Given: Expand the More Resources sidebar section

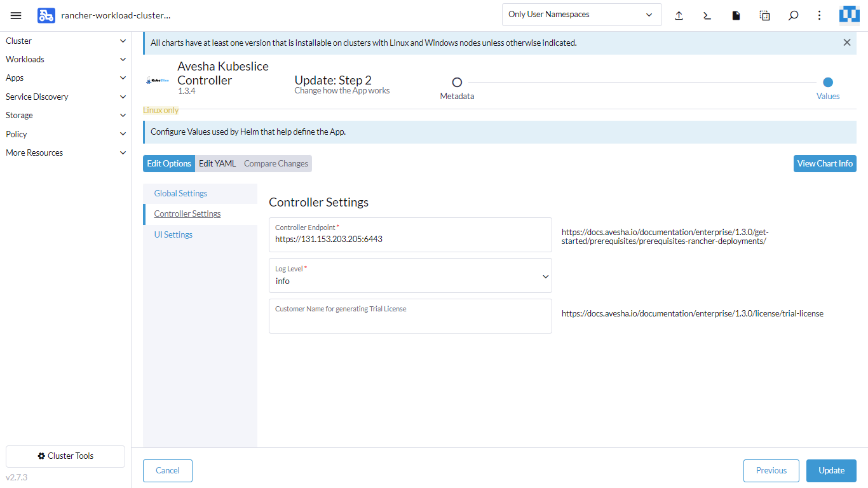Looking at the screenshot, I should click(x=65, y=152).
